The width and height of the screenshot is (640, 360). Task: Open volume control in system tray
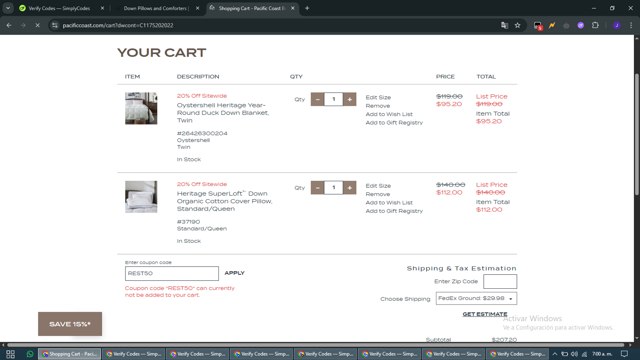tap(574, 354)
